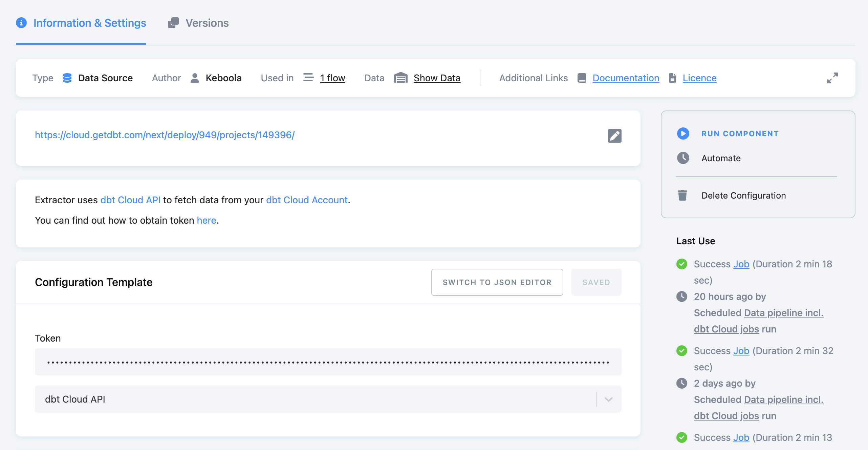Click Run Component label
This screenshot has height=450, width=868.
click(740, 134)
